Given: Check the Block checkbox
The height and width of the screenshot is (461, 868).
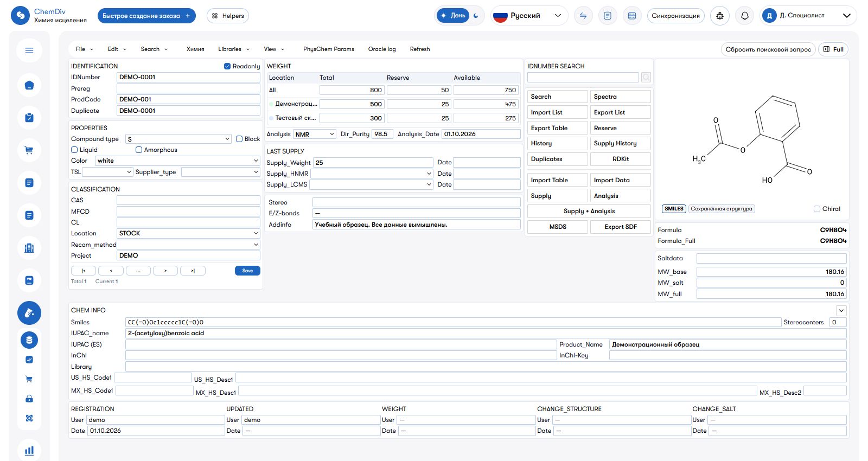Looking at the screenshot, I should [239, 139].
